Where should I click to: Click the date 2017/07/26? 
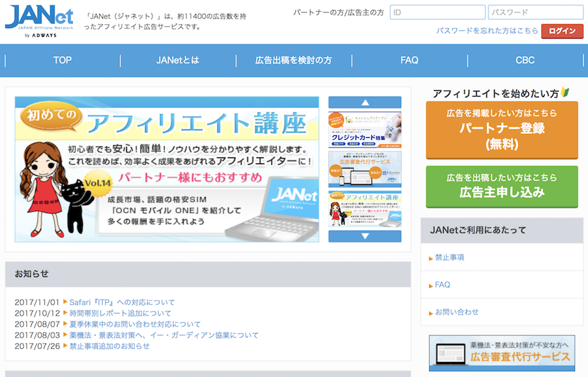pyautogui.click(x=37, y=346)
